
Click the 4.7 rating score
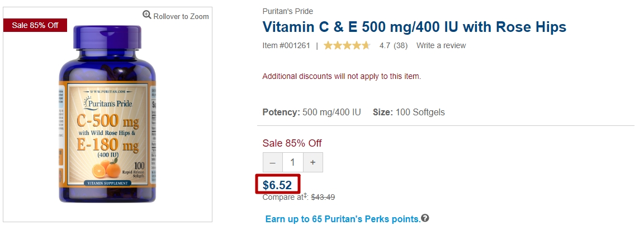385,46
